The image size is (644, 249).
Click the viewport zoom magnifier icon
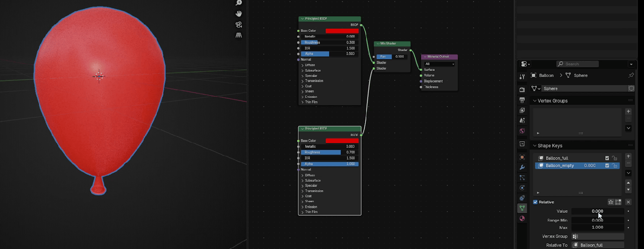(x=239, y=3)
